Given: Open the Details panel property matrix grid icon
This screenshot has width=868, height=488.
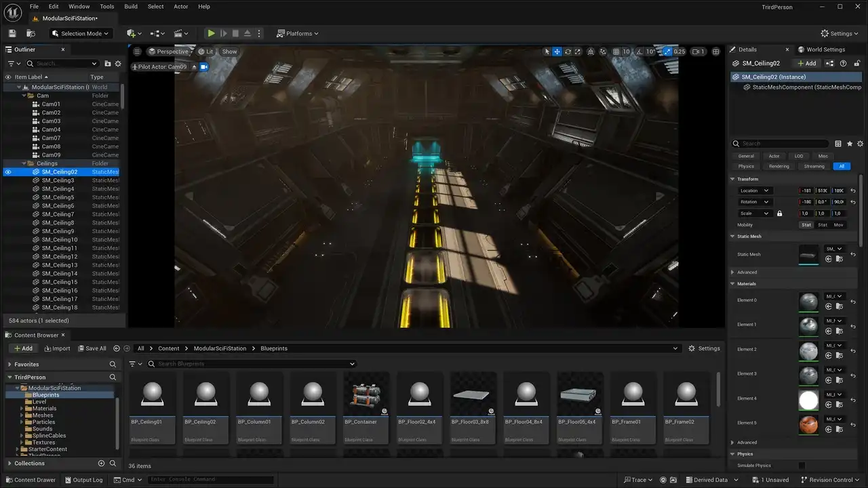Looking at the screenshot, I should 838,144.
